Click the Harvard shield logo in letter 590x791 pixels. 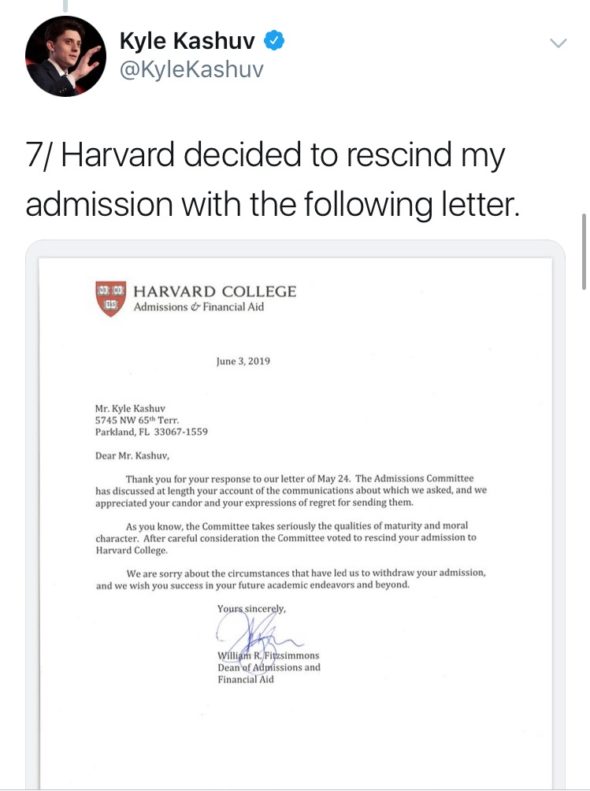(x=110, y=299)
